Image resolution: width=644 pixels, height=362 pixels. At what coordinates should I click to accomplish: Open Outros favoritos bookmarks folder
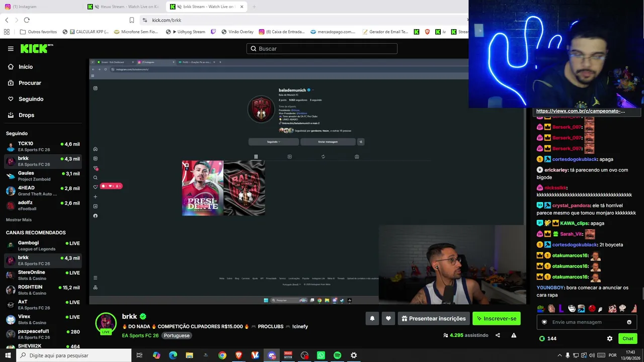(x=38, y=32)
